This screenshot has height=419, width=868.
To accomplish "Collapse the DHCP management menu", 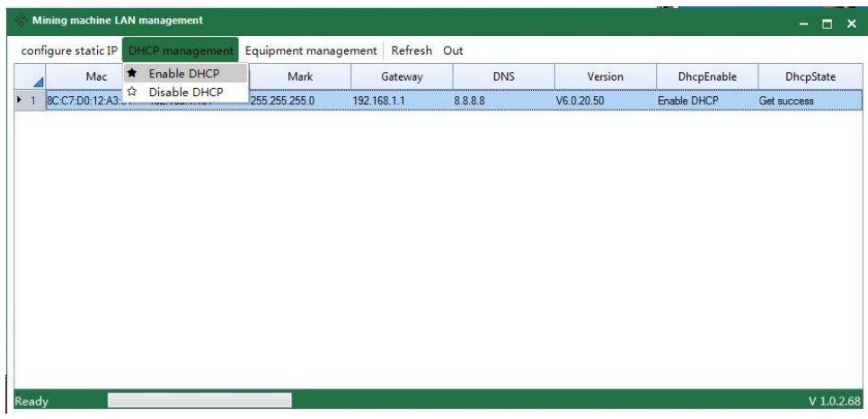I will pos(180,49).
